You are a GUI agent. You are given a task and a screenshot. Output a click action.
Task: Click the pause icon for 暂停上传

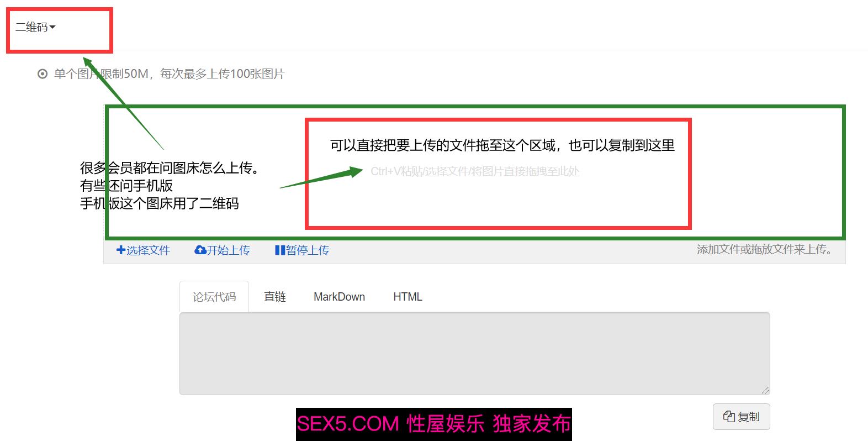pyautogui.click(x=280, y=250)
